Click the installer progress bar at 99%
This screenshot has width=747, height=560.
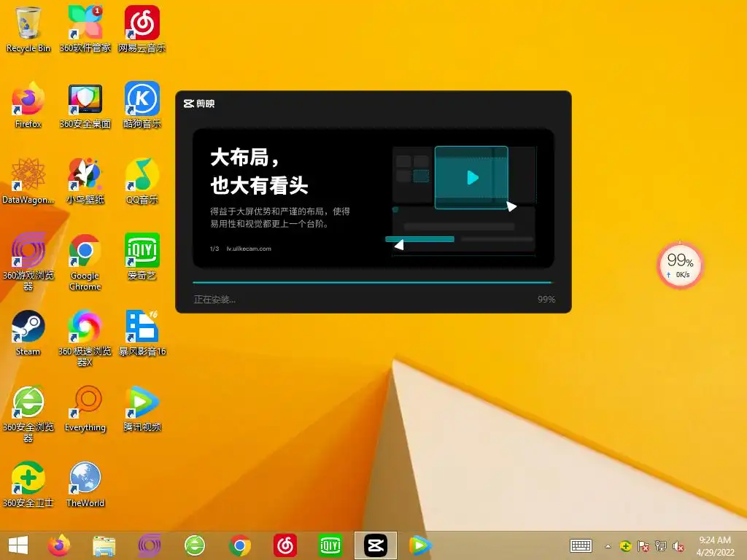tap(372, 282)
